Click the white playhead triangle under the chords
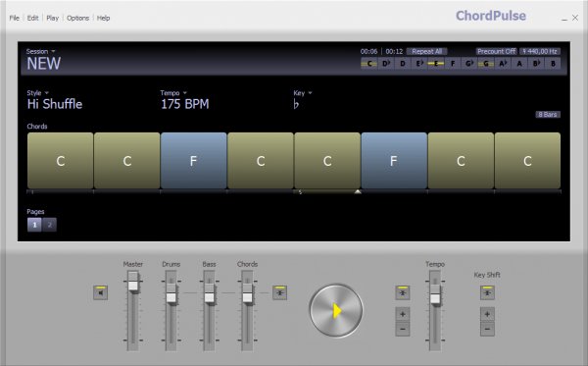The width and height of the screenshot is (588, 366). pos(358,191)
